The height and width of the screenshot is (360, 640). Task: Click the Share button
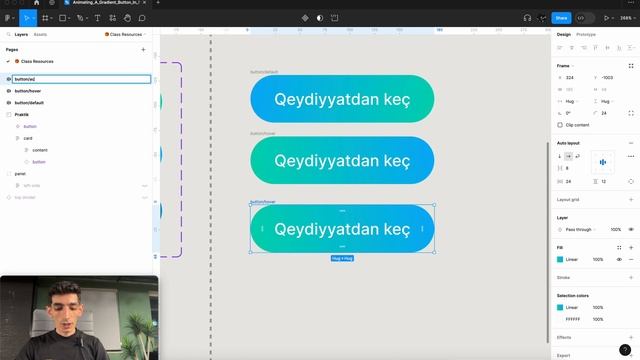click(561, 18)
